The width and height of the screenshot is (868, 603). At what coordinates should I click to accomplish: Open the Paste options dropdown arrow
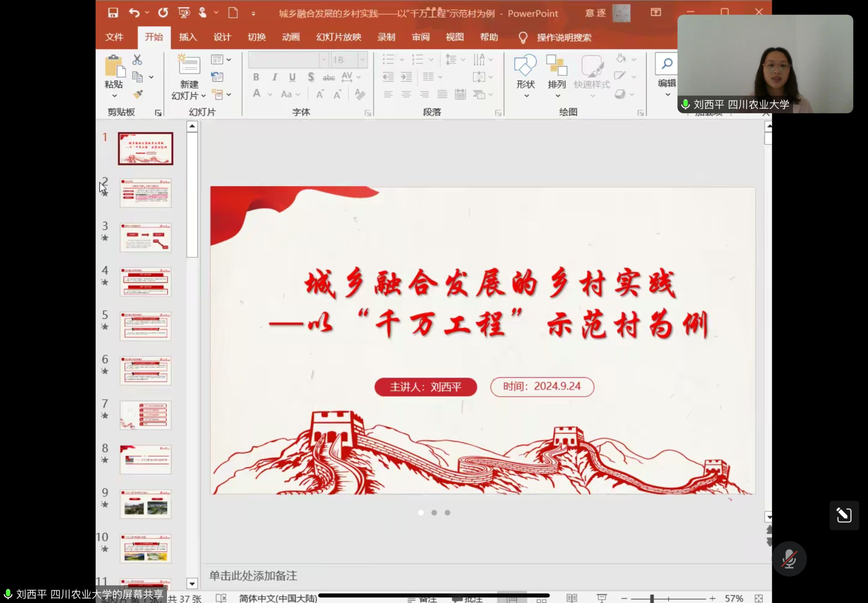click(114, 96)
